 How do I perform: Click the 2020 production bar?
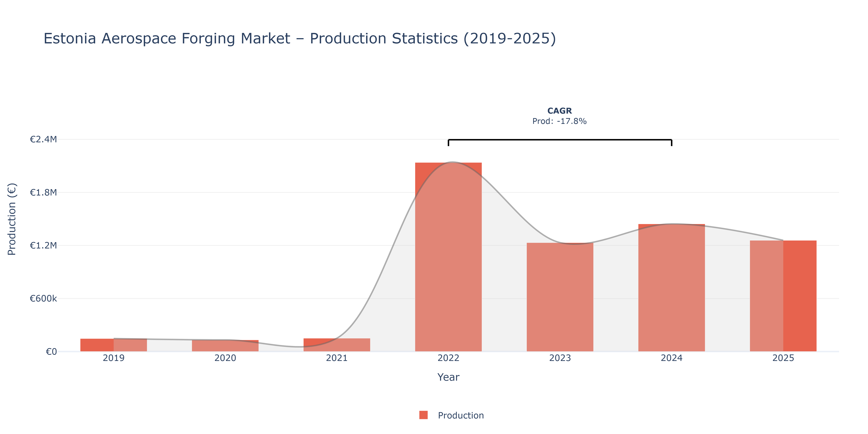click(x=225, y=346)
